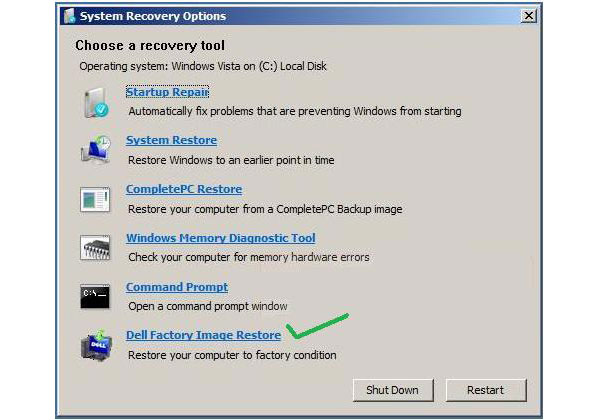This screenshot has height=420, width=600.
Task: Click the Command Prompt console icon
Action: tap(95, 296)
